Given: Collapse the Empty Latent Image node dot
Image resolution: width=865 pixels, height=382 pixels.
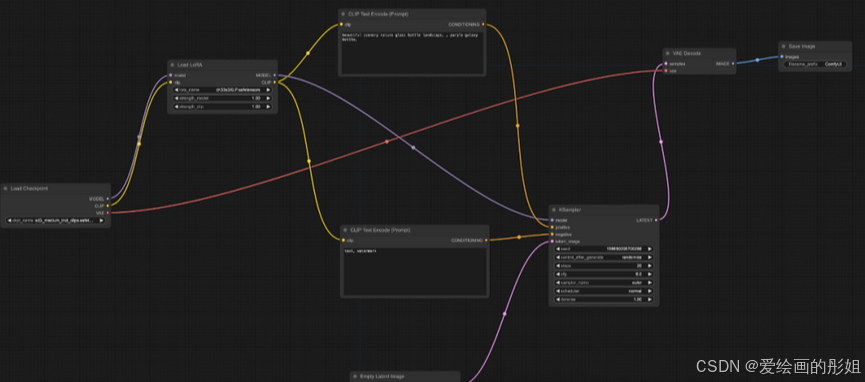Looking at the screenshot, I should point(355,376).
